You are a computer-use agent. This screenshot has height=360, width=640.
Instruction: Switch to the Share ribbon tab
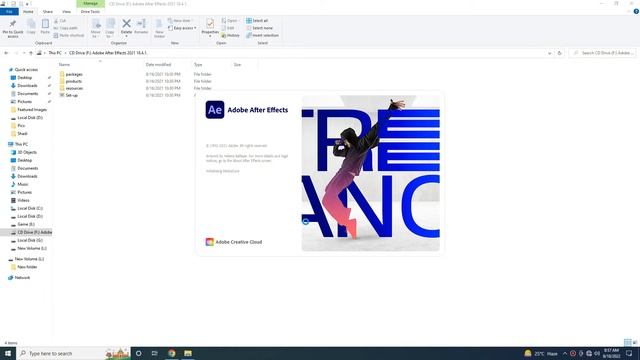pos(48,12)
